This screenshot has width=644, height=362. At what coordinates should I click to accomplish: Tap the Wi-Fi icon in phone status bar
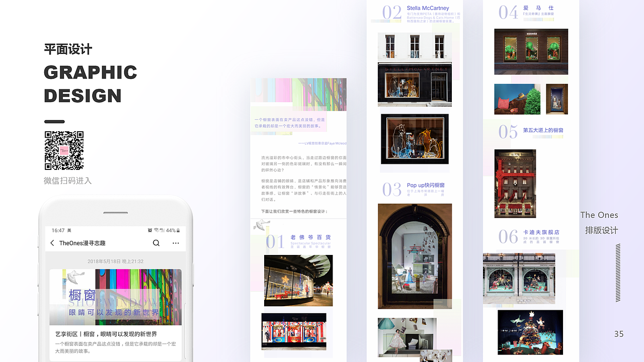pos(156,230)
